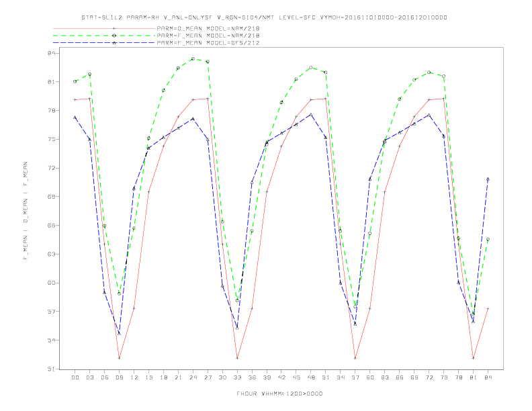Click the x-axis tick label 45
This screenshot has height=411, width=532.
click(296, 377)
